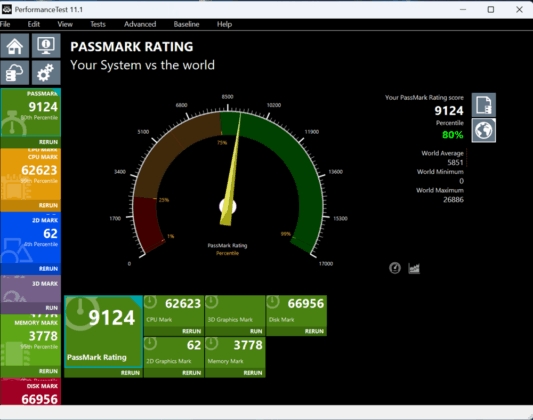Open the Edit menu
The height and width of the screenshot is (420, 533).
[34, 24]
